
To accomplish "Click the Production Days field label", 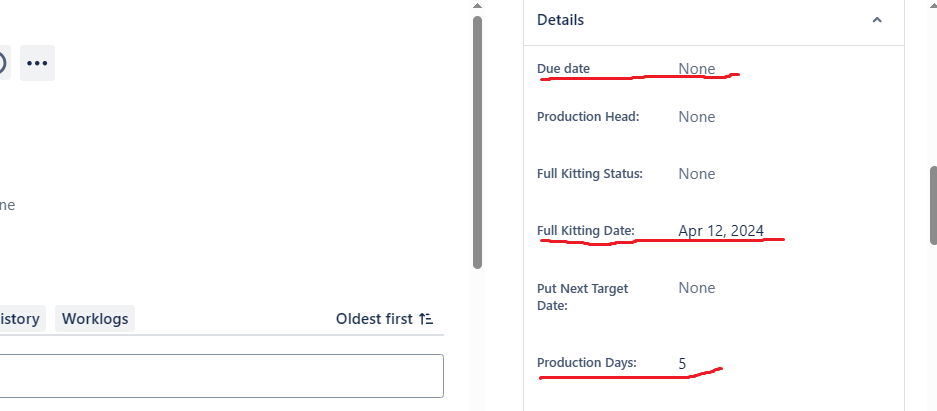I will (587, 363).
